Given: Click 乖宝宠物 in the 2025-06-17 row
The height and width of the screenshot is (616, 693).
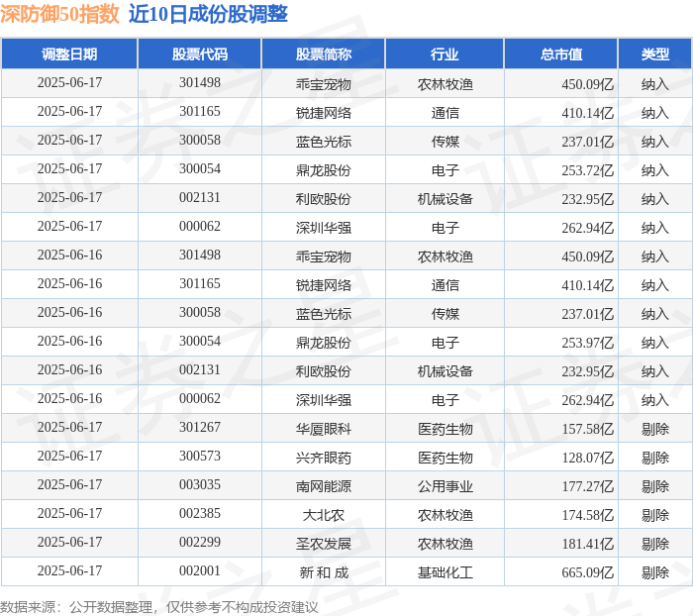Looking at the screenshot, I should click(324, 83).
